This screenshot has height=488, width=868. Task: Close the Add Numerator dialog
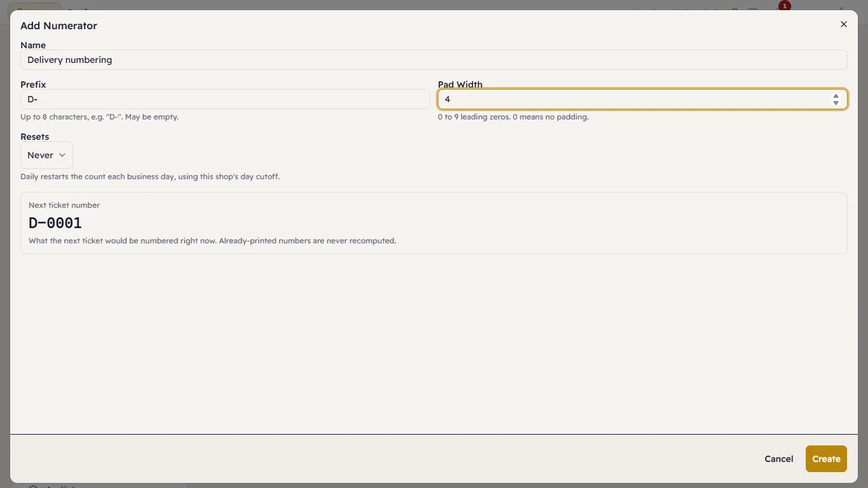pos(844,24)
